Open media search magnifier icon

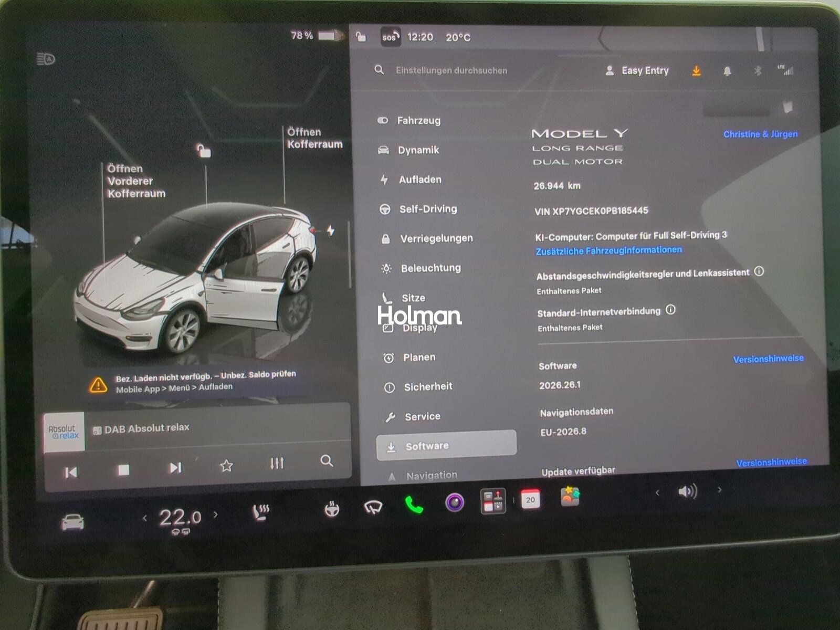(x=327, y=461)
